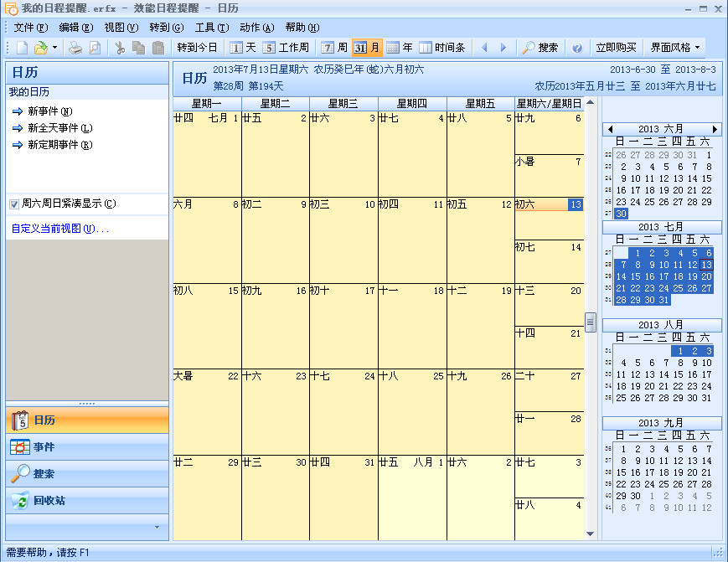Select July 13 in the mini calendar
The height and width of the screenshot is (562, 728).
point(707,265)
